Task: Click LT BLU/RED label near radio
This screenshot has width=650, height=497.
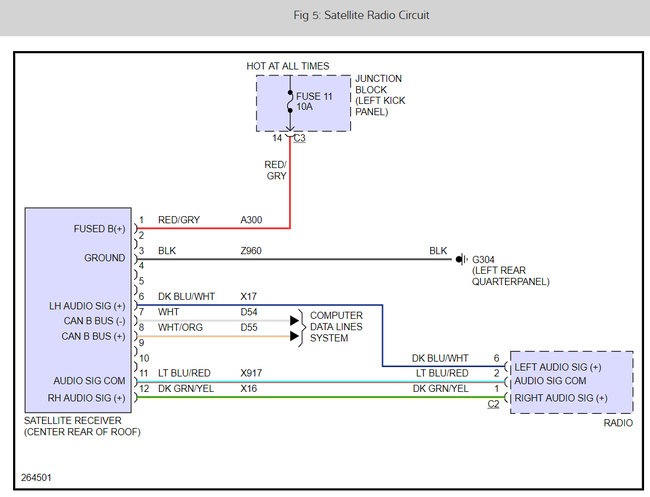Action: (442, 373)
